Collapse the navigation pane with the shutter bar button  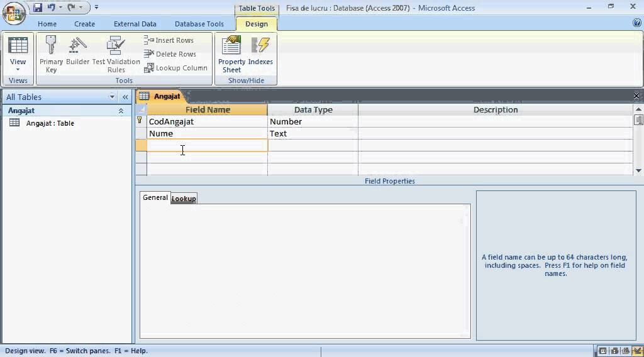pyautogui.click(x=125, y=97)
